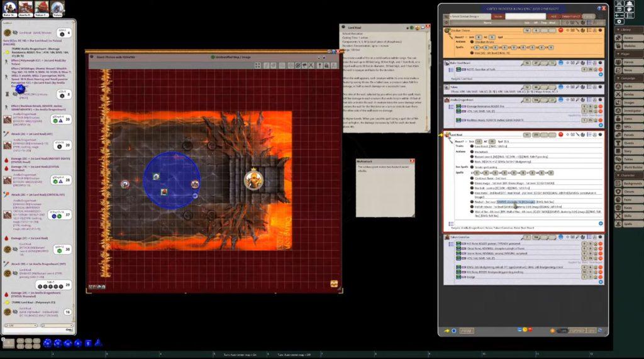Screen dimensions: 644x359
Task: Collapse the Campaign sidebar section
Action: pyautogui.click(x=629, y=78)
